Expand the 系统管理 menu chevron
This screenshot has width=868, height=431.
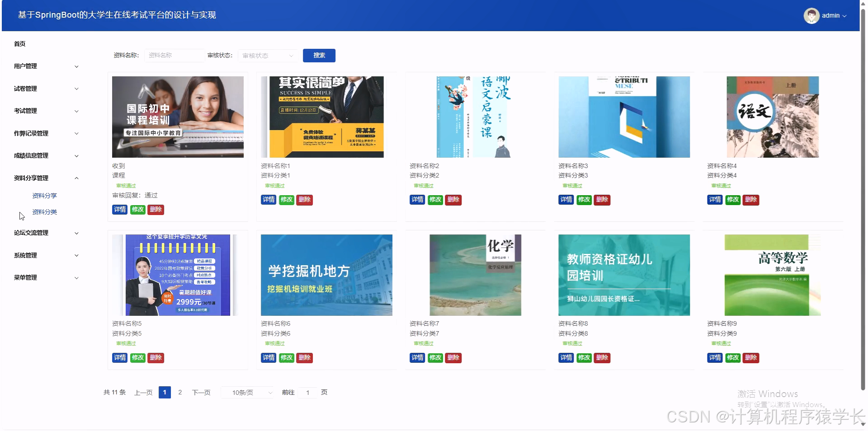76,255
